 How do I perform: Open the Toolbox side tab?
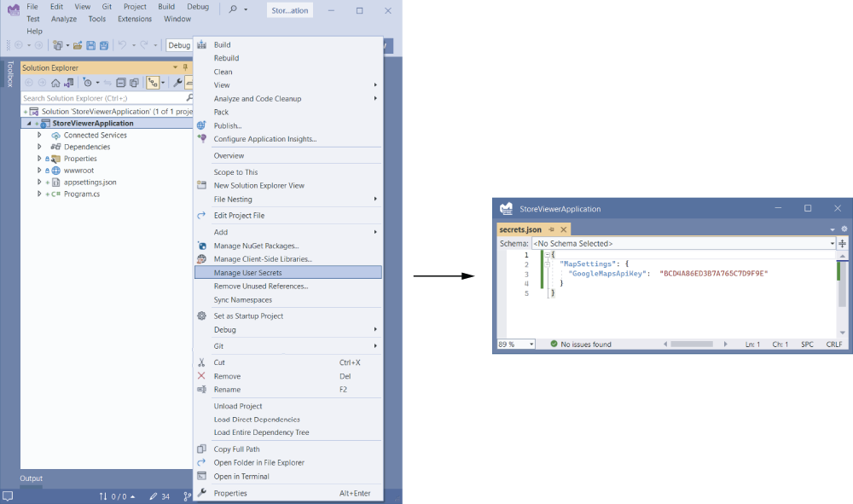coord(9,74)
